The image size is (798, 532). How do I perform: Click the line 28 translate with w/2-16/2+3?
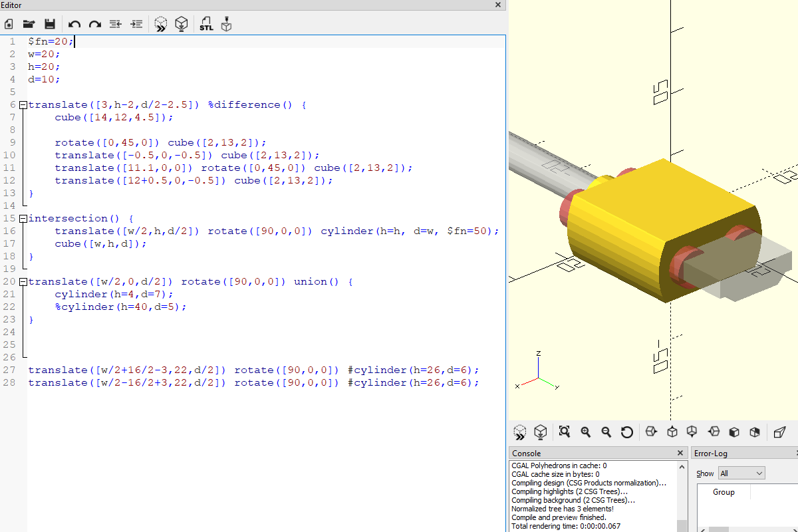pos(253,383)
